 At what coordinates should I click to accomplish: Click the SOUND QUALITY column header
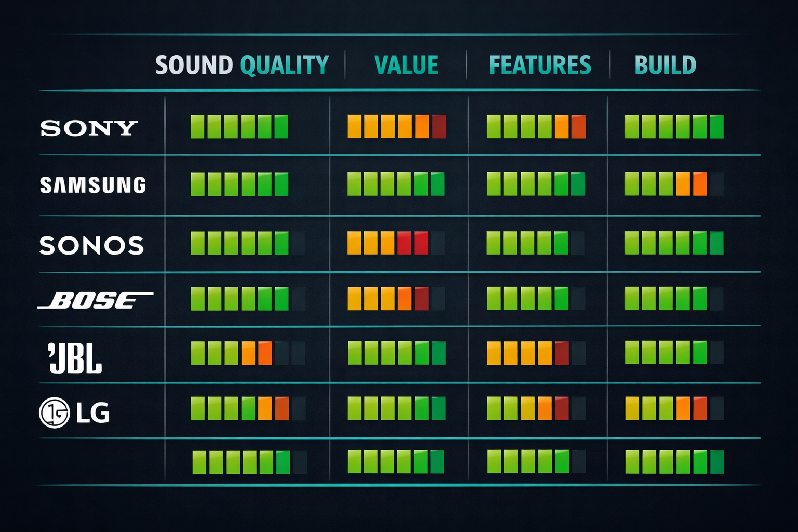(x=242, y=65)
